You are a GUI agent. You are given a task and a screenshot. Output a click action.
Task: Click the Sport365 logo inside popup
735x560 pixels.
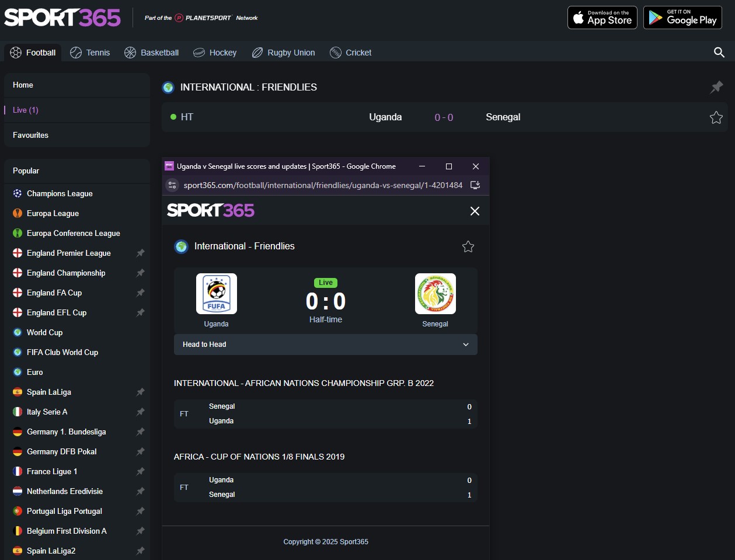point(211,210)
